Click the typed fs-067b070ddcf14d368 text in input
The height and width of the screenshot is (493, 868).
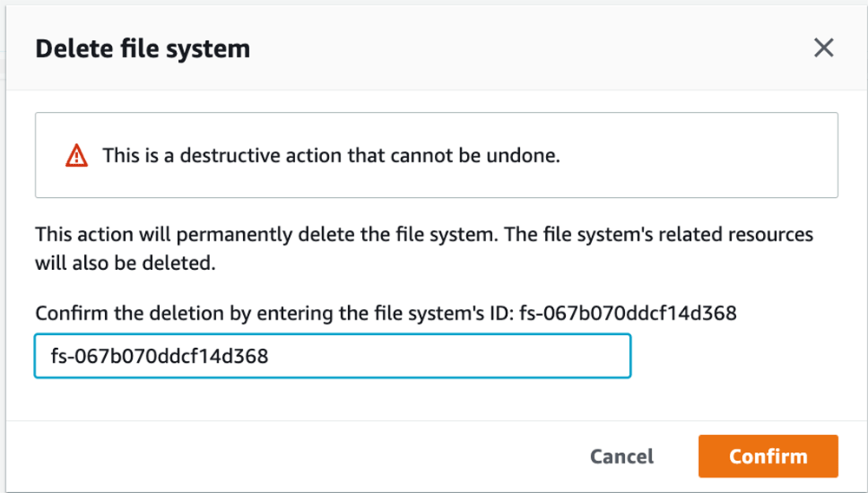[160, 356]
